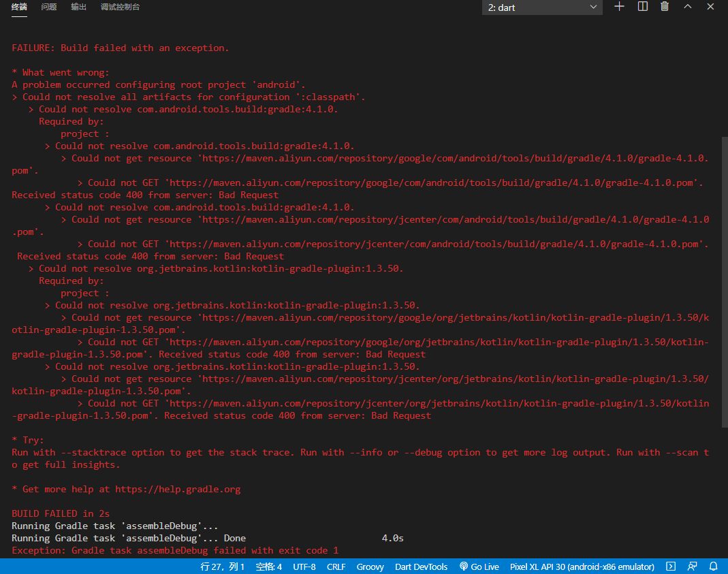Change indentation via '空格: 4' status item
Screen dimensions: 728x574
pos(269,567)
